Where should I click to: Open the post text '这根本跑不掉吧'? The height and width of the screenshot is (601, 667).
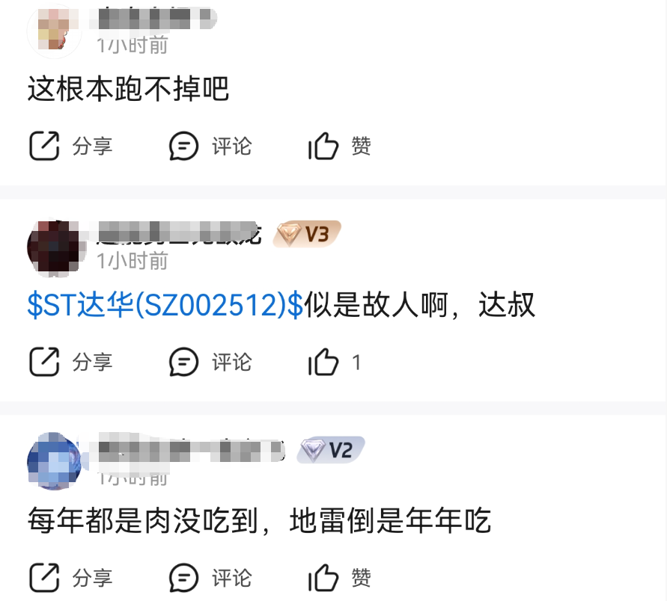pyautogui.click(x=128, y=89)
